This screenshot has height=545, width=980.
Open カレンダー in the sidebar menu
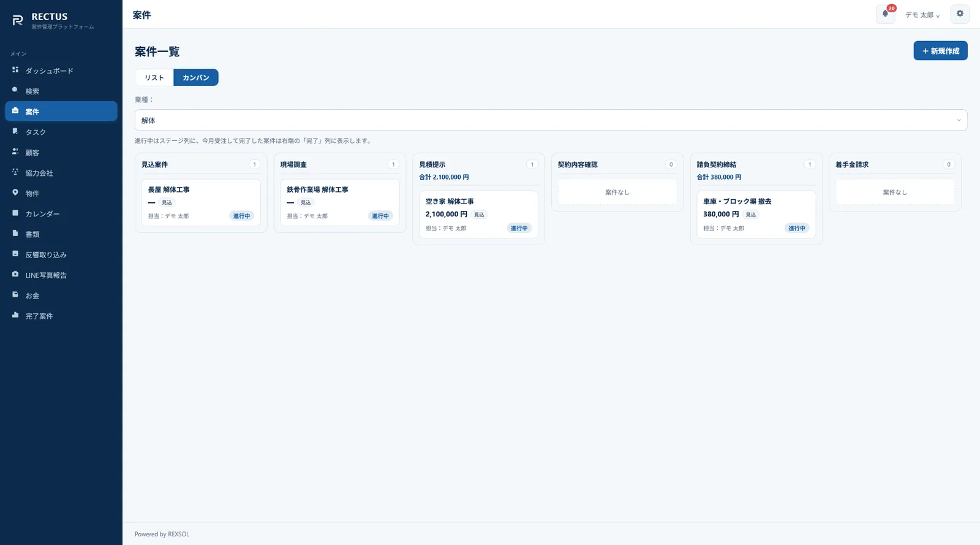[61, 213]
